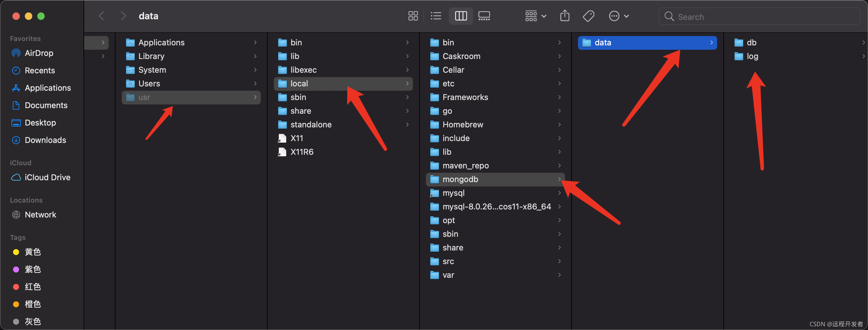The height and width of the screenshot is (330, 868).
Task: Switch to icon view
Action: click(x=413, y=16)
